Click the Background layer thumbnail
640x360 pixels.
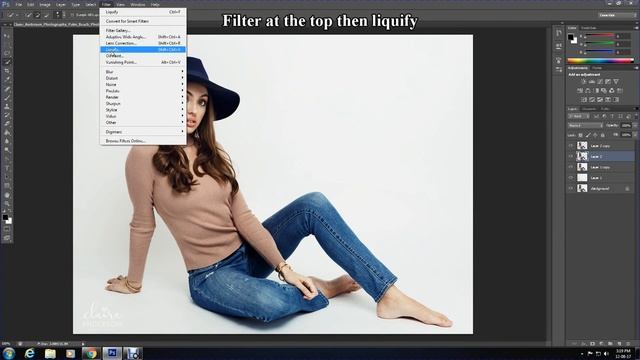point(582,188)
